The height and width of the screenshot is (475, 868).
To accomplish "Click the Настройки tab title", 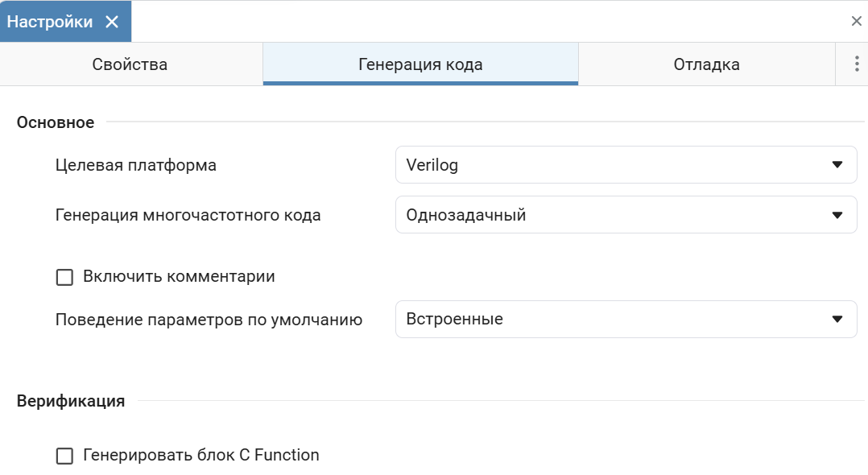I will (50, 22).
